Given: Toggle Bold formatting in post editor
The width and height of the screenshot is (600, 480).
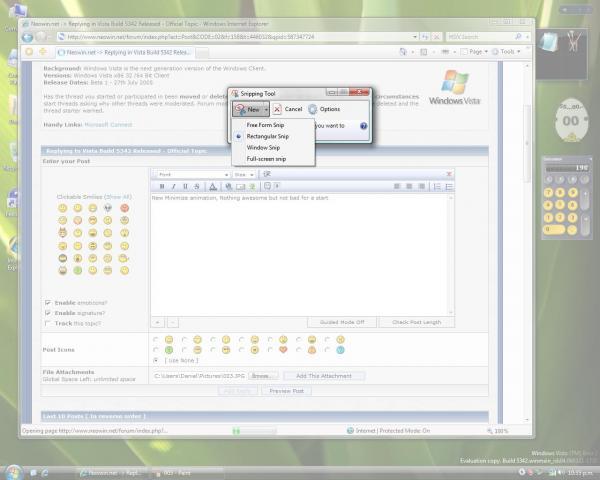Looking at the screenshot, I should pos(162,186).
